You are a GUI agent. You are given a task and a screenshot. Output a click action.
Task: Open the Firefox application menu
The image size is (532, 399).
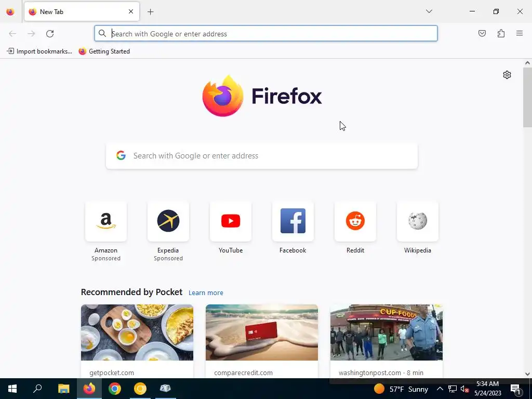(x=520, y=33)
